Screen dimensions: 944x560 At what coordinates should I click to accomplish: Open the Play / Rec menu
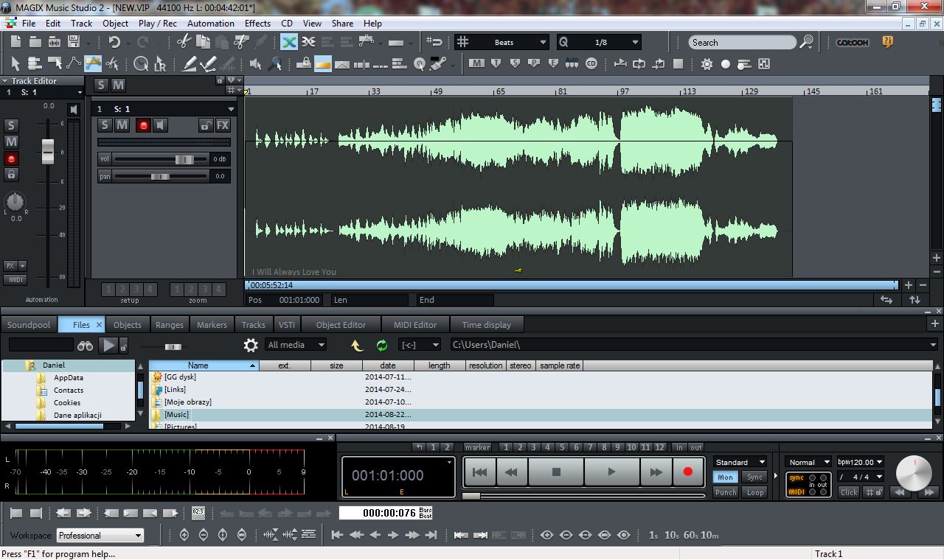(158, 23)
